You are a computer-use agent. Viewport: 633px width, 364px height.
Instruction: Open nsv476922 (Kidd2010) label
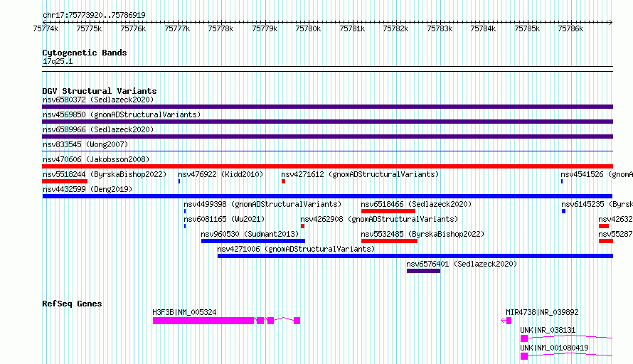(220, 174)
